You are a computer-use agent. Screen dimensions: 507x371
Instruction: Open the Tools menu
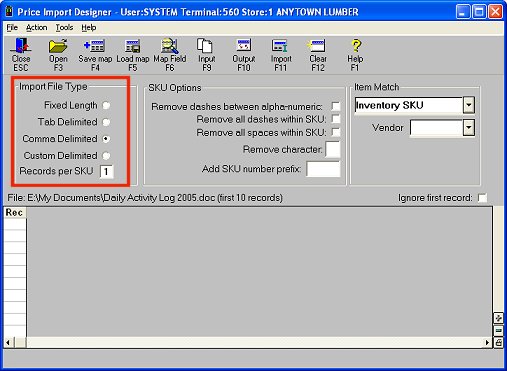click(x=64, y=28)
